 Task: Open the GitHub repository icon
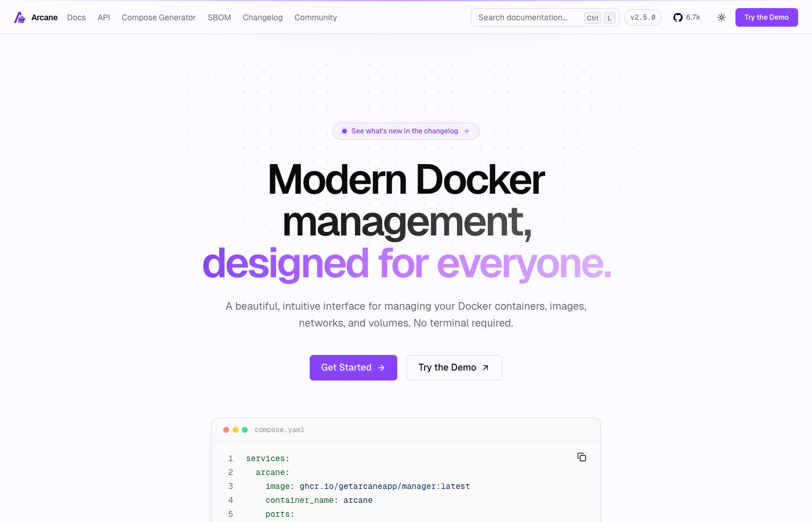click(677, 17)
